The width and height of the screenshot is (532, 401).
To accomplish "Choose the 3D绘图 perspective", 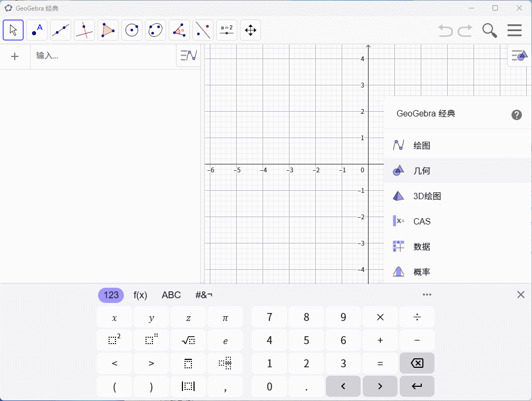I will [x=458, y=196].
